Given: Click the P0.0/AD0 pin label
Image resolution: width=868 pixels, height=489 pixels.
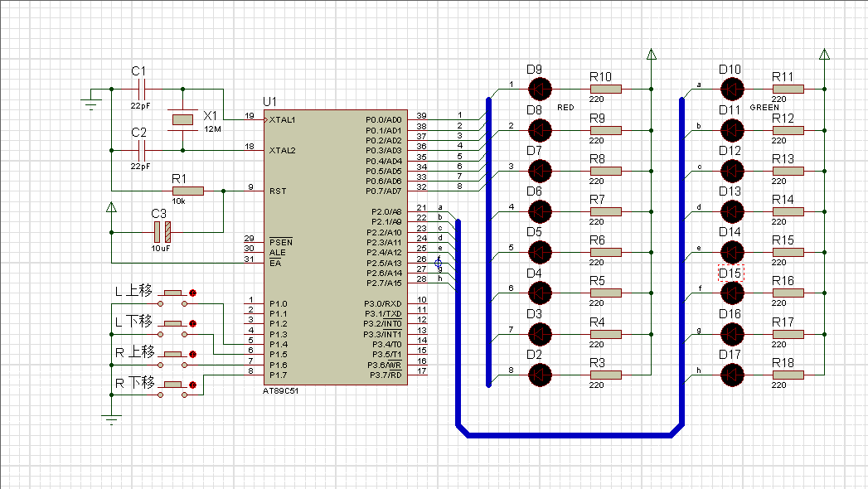Looking at the screenshot, I should click(384, 120).
